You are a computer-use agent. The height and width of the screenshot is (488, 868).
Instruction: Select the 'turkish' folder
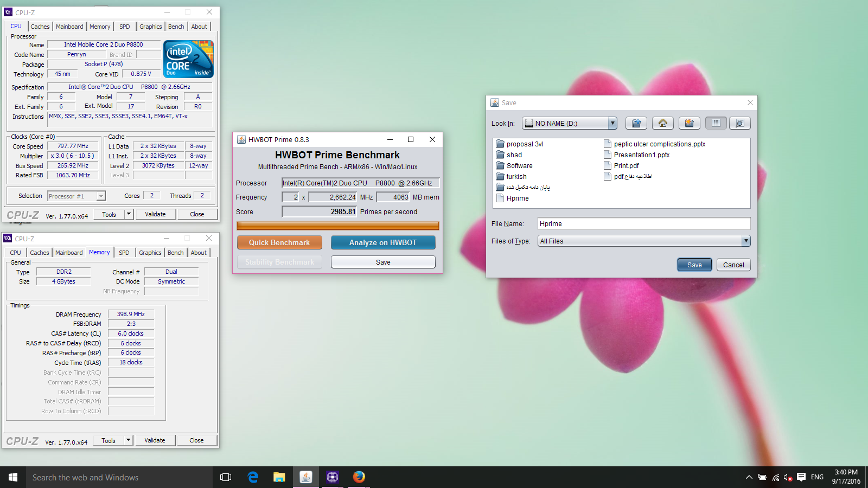coord(511,177)
